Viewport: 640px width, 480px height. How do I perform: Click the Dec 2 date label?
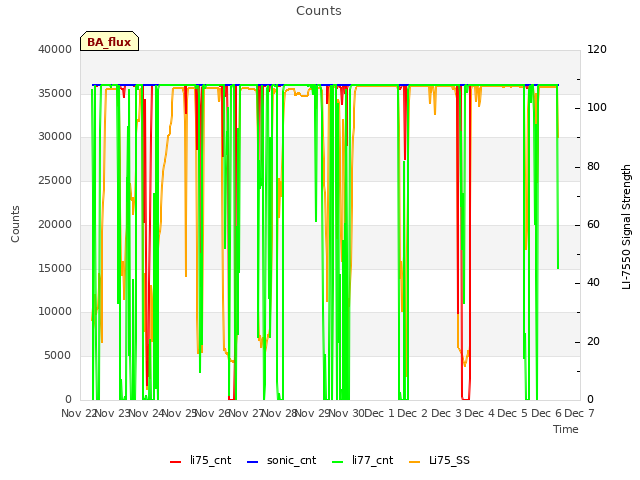(413, 413)
